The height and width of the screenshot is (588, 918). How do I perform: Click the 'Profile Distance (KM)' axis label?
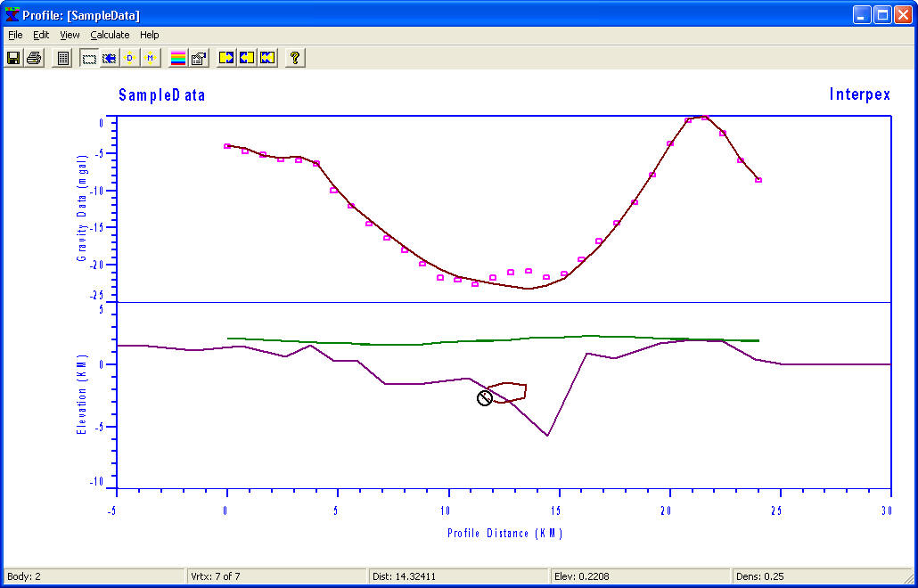pyautogui.click(x=504, y=533)
